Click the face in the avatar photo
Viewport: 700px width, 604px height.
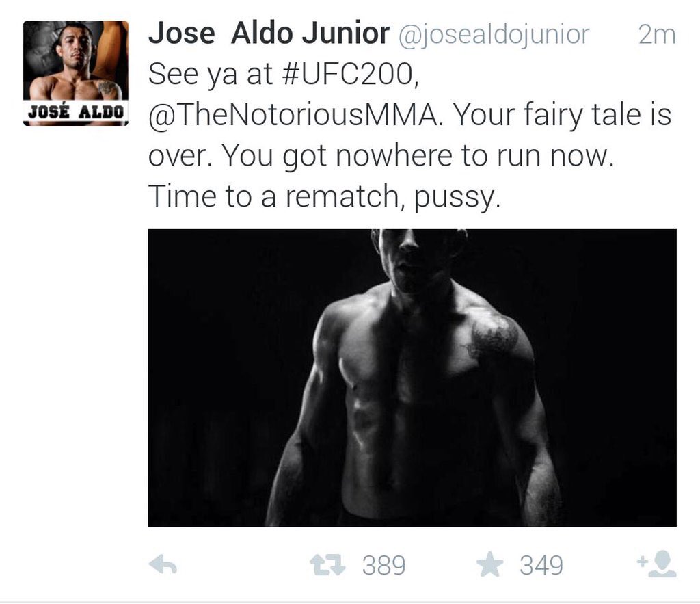point(72,47)
